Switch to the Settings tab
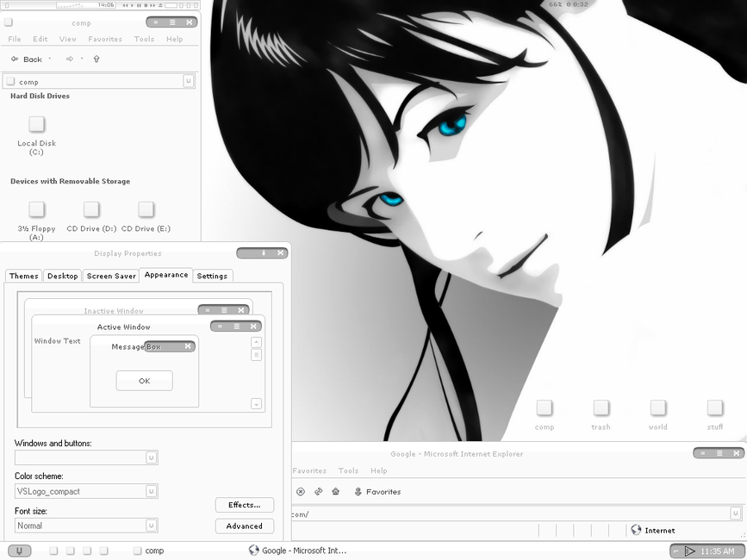Screen dimensions: 747x560 pyautogui.click(x=213, y=277)
